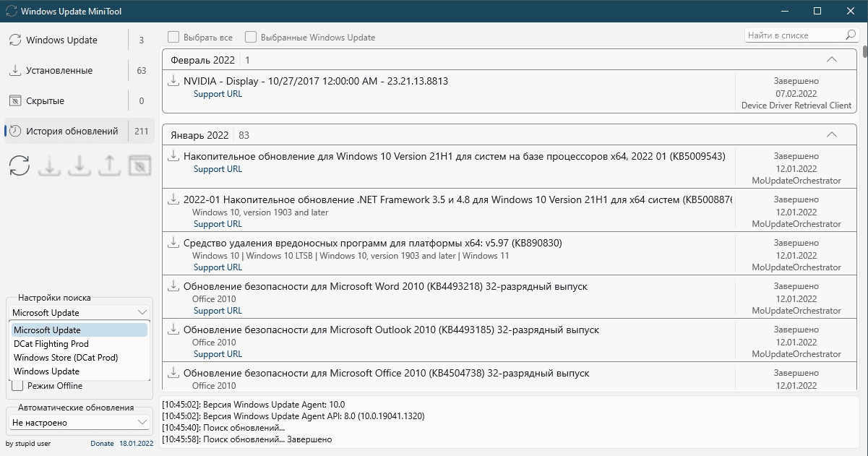Click the download icon beside the Word 2010 KB4493218 update

tap(173, 286)
